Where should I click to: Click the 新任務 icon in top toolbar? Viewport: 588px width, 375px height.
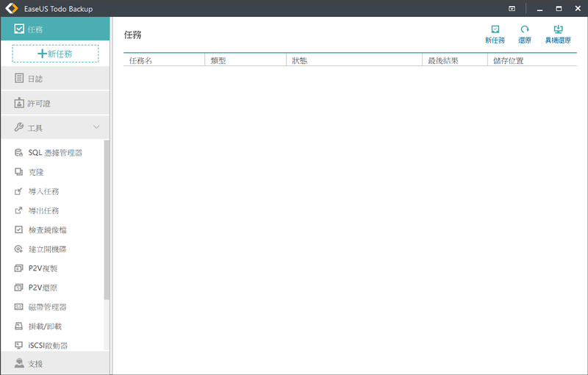[495, 34]
